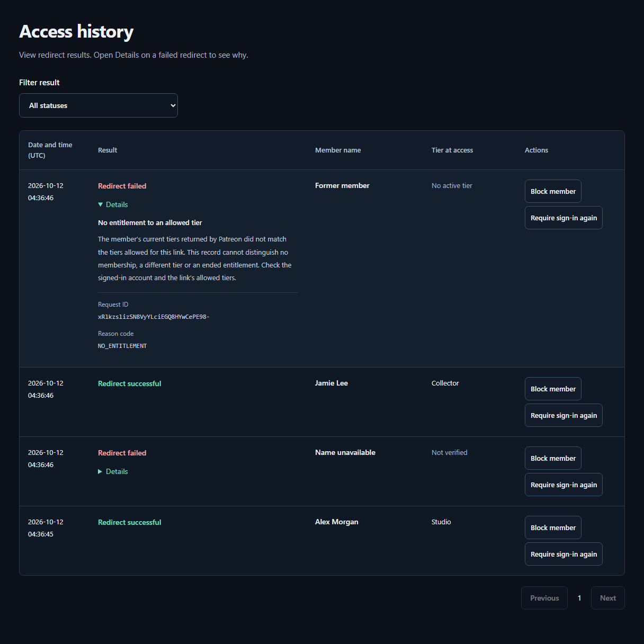Click the No active tier cell
Image resolution: width=644 pixels, height=644 pixels.
(452, 185)
